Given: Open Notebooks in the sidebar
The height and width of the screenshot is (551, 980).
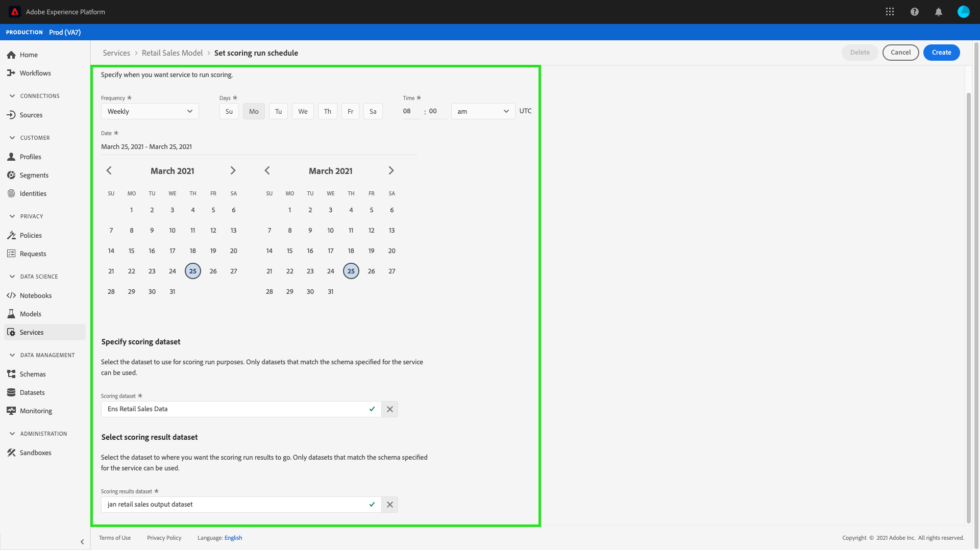Looking at the screenshot, I should click(x=36, y=295).
